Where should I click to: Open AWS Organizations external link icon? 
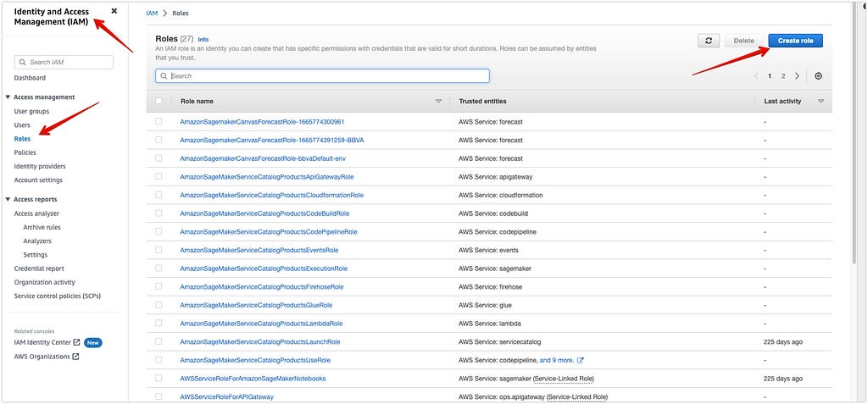(x=75, y=357)
